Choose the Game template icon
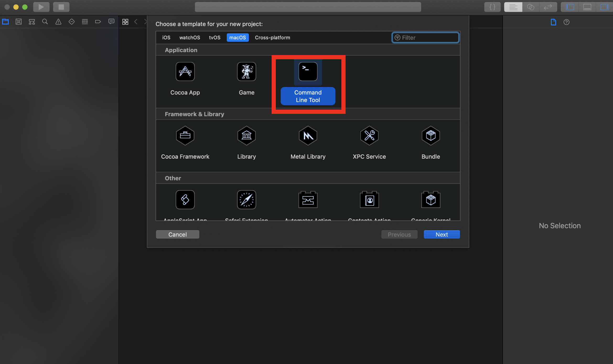 (246, 72)
